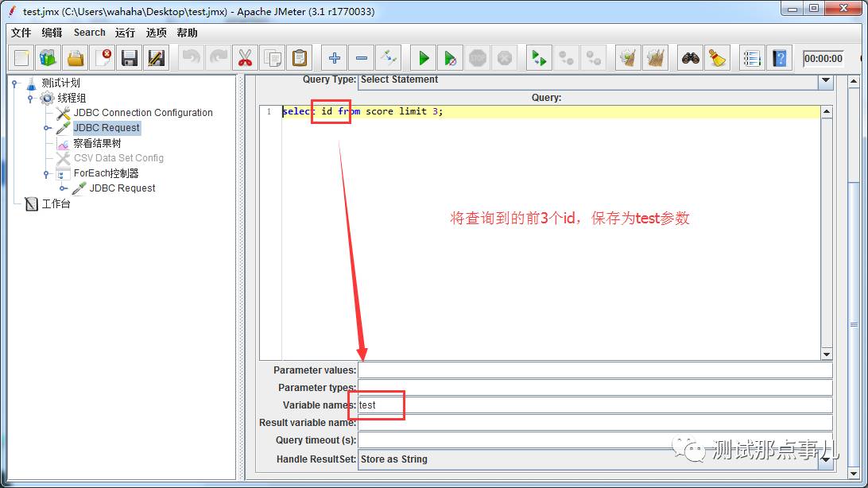The height and width of the screenshot is (488, 868).
Task: Toggle expander beside selected JDBC Request
Action: coord(47,129)
